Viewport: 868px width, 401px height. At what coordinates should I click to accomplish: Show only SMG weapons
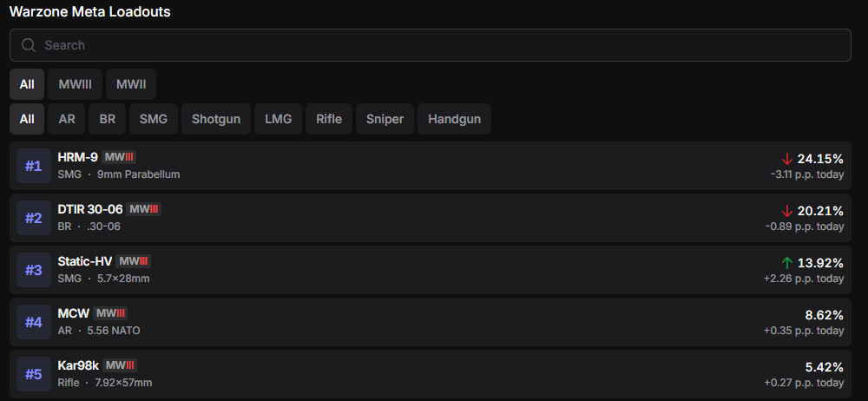pyautogui.click(x=155, y=119)
